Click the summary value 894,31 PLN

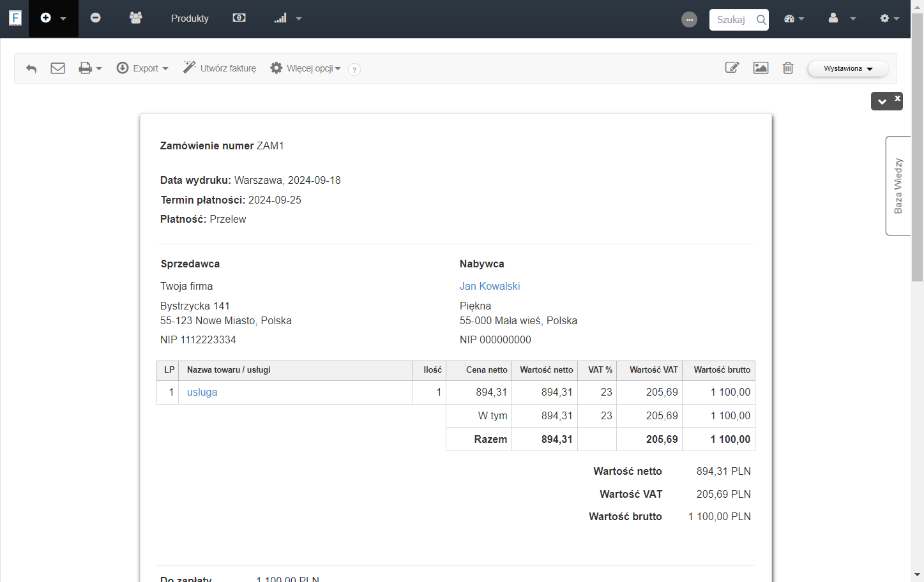[723, 471]
